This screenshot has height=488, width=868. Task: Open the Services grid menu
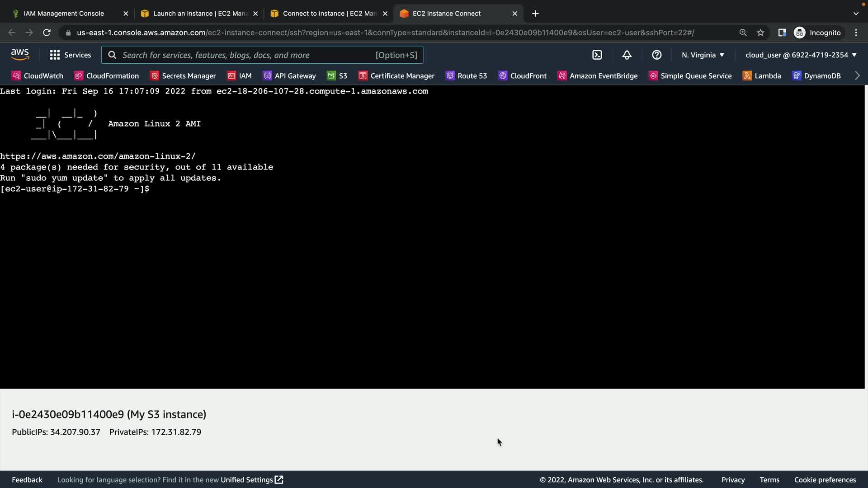coord(70,55)
